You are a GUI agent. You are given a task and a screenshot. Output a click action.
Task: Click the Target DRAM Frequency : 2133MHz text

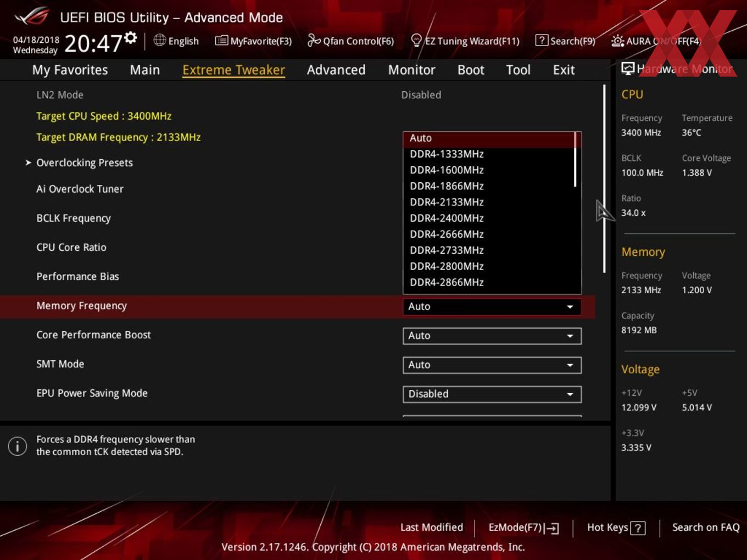point(118,137)
